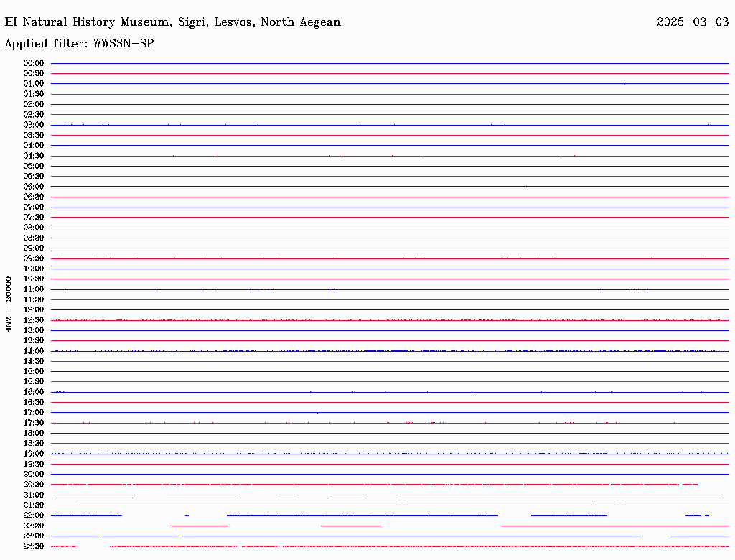Viewport: 735px width, 560px height.
Task: Select the 22:30 time label
Action: (34, 526)
